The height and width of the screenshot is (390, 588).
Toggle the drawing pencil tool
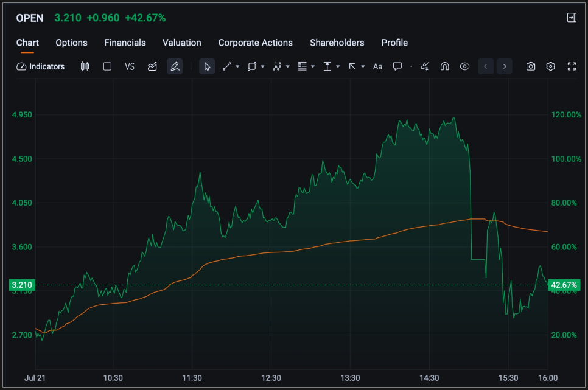pos(175,66)
